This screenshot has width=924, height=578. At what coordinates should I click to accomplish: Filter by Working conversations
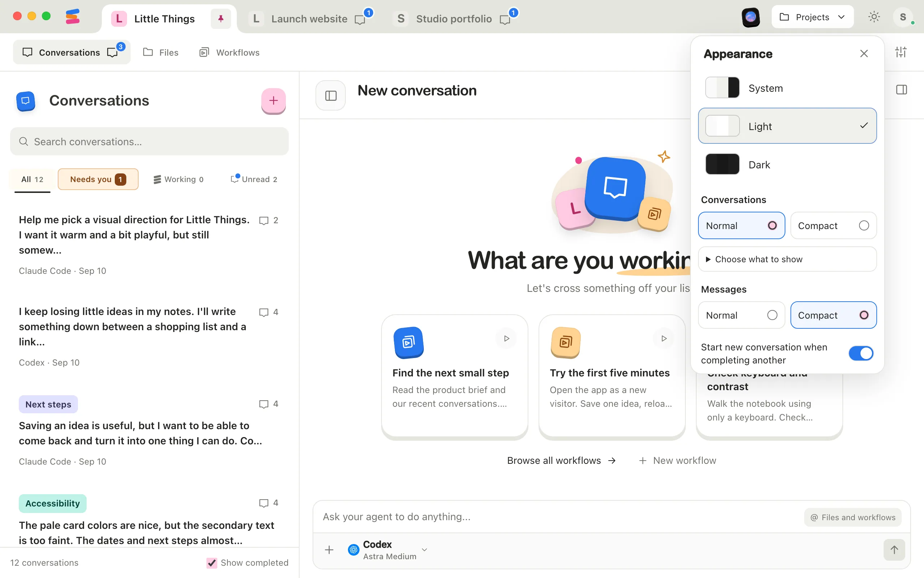[x=178, y=179]
